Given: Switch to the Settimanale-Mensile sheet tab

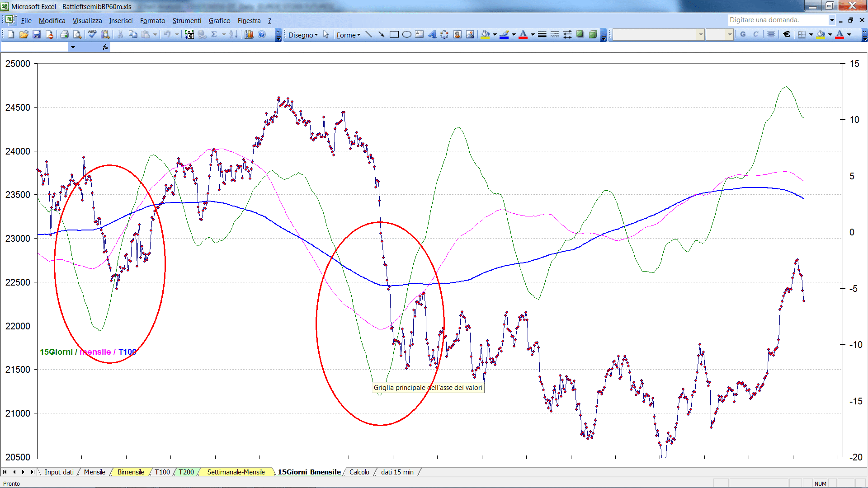Looking at the screenshot, I should point(236,472).
